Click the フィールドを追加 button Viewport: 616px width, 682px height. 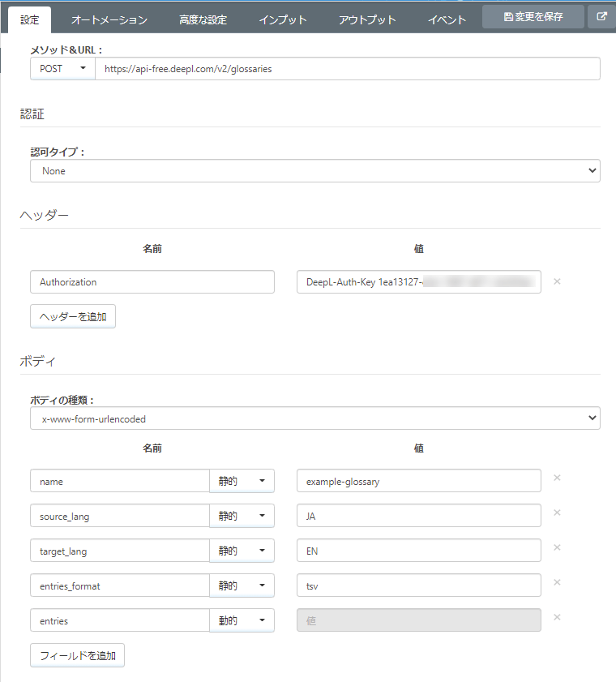(x=77, y=655)
